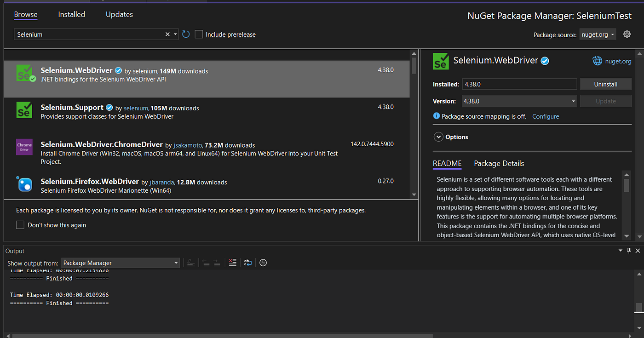Click the Selenium.WebDriver package icon in list

(x=26, y=73)
